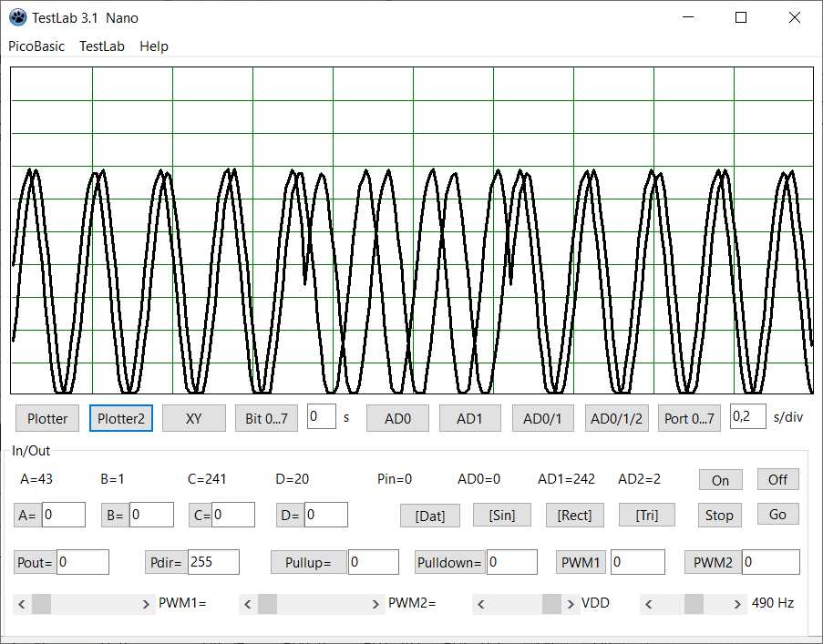Select the [Rect] waveform button
Viewport: 823px width, 644px height.
(x=574, y=515)
